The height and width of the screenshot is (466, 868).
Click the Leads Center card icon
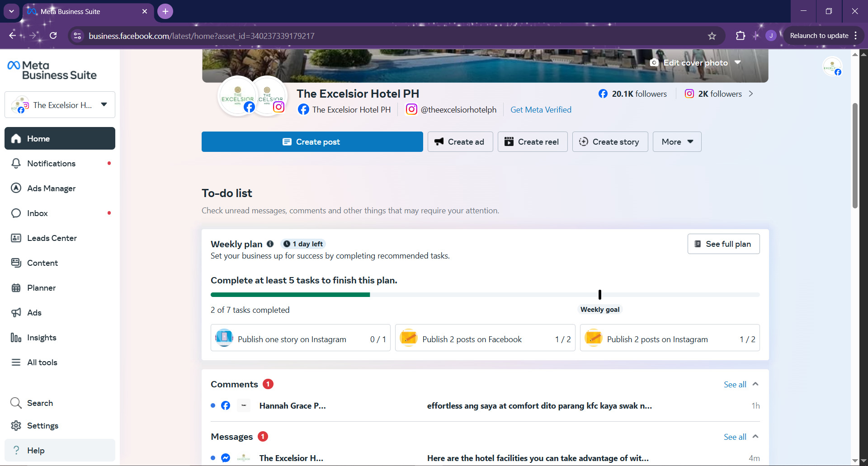(x=16, y=238)
